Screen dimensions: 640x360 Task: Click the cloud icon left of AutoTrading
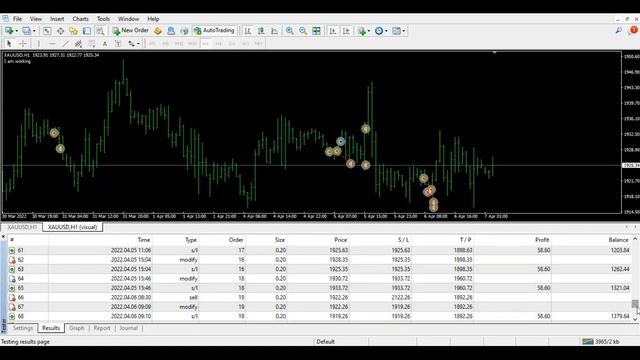(184, 31)
